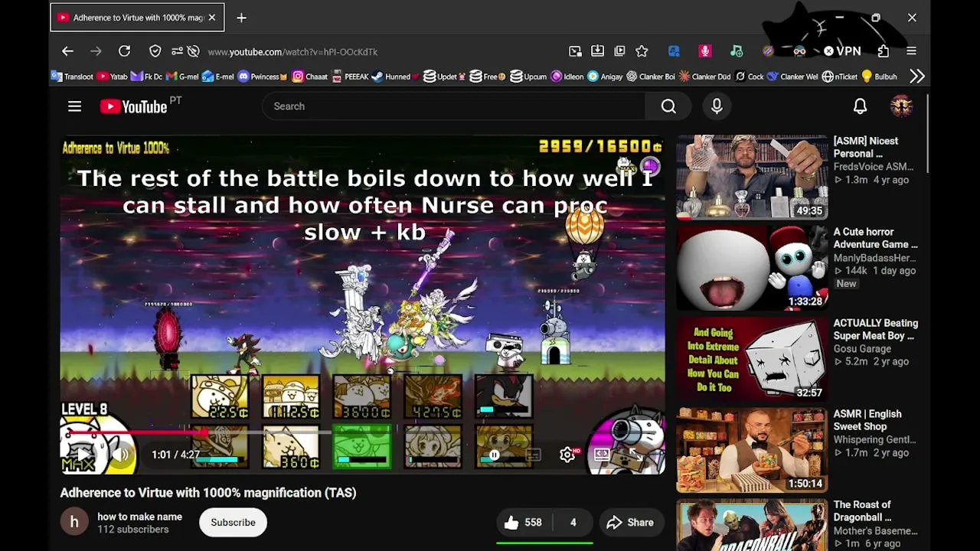Go back to the previous page

click(67, 51)
